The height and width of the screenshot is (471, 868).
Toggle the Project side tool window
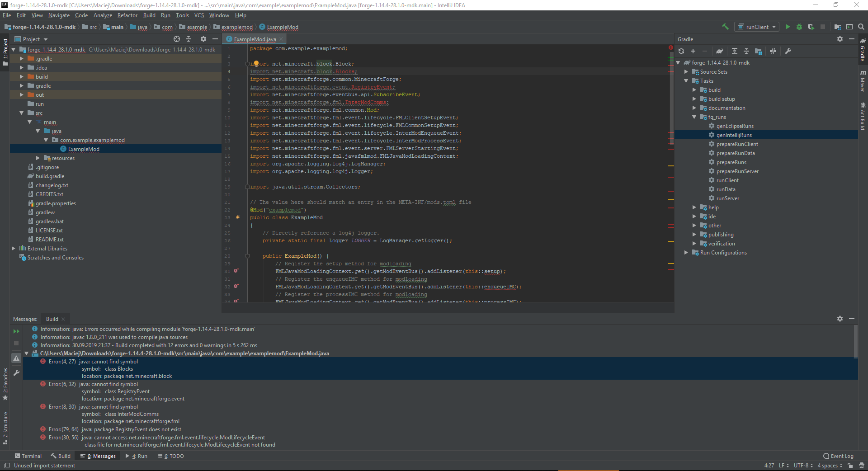click(5, 52)
